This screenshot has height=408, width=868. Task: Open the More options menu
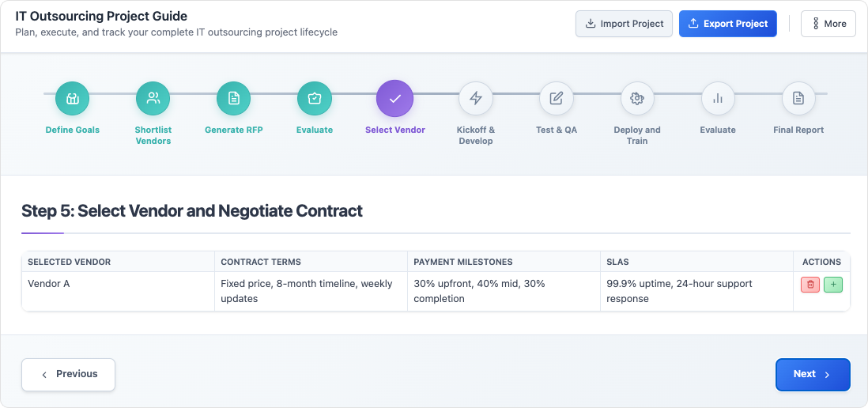828,24
